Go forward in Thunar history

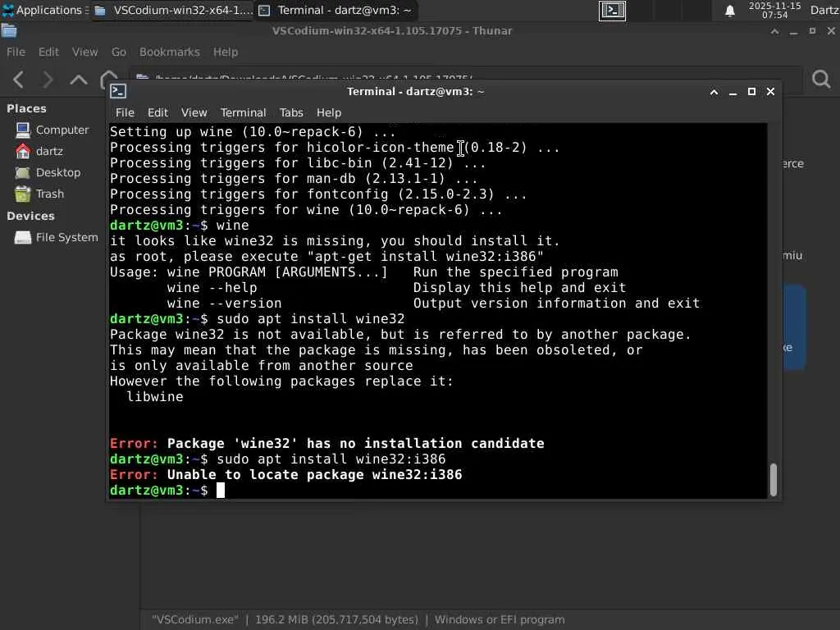tap(48, 80)
